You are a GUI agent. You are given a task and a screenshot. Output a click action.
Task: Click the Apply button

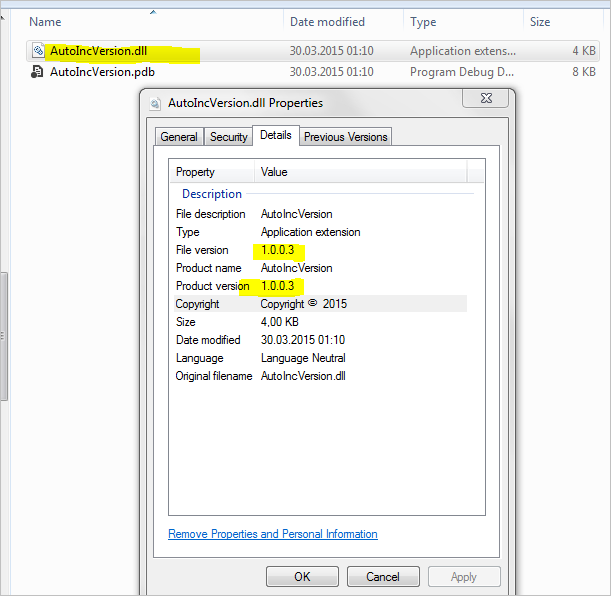coord(464,577)
